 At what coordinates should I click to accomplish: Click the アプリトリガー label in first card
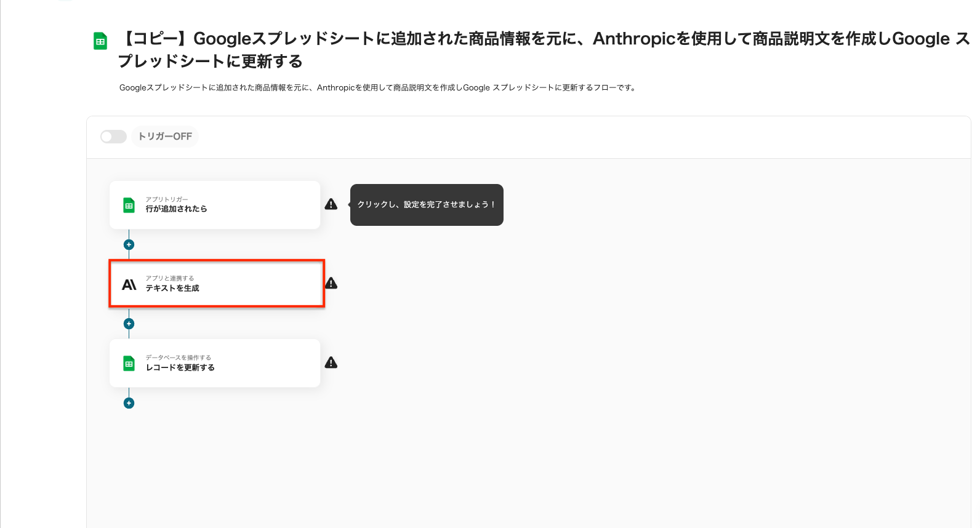tap(167, 199)
